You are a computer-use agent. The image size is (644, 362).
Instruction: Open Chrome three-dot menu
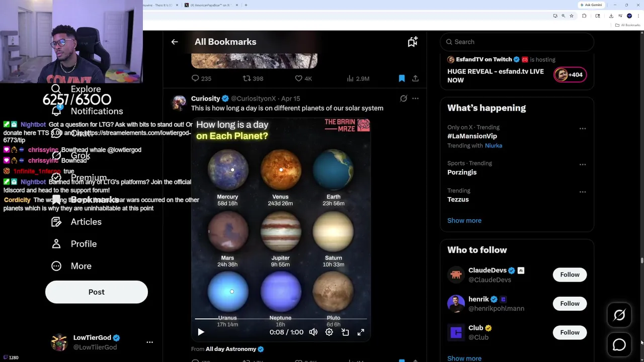click(x=638, y=16)
